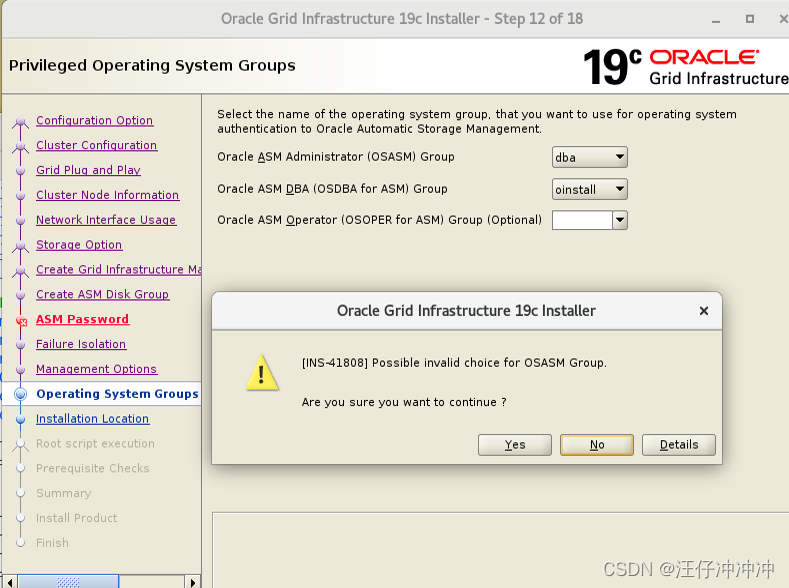Go to Configuration Option step
The image size is (789, 588).
coord(95,120)
